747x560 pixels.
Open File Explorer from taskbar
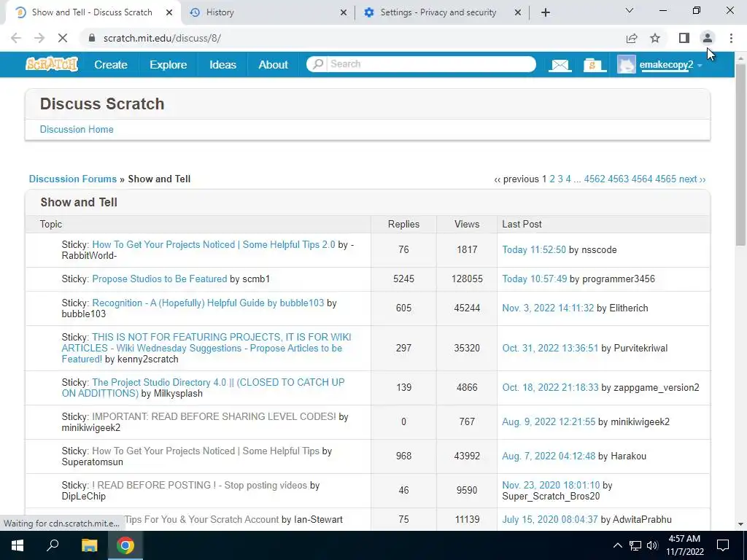click(89, 545)
